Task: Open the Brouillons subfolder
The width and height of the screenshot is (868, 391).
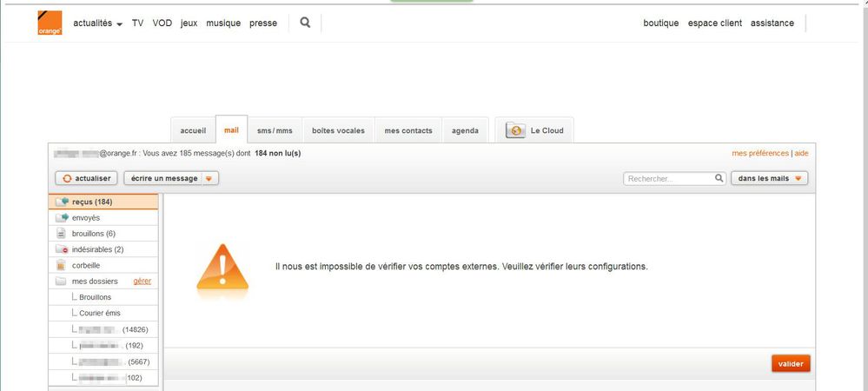Action: 103,297
